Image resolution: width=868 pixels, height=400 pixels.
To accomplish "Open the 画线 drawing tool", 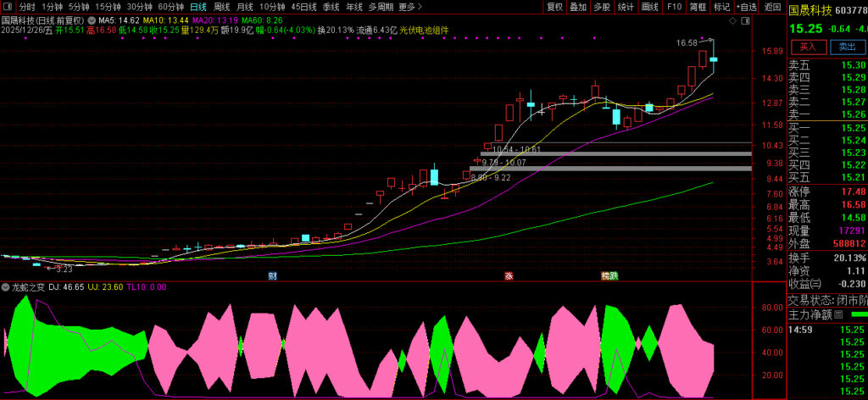I will (x=650, y=7).
